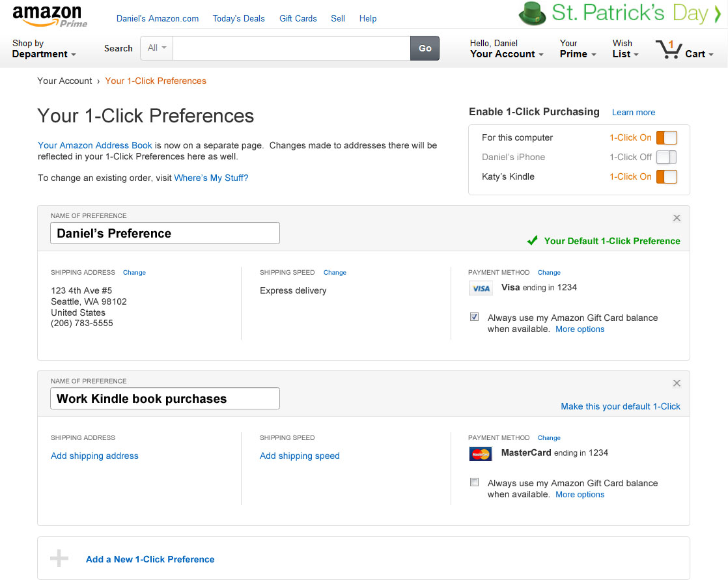Open Gift Cards page
Image resolution: width=728 pixels, height=580 pixels.
[298, 19]
